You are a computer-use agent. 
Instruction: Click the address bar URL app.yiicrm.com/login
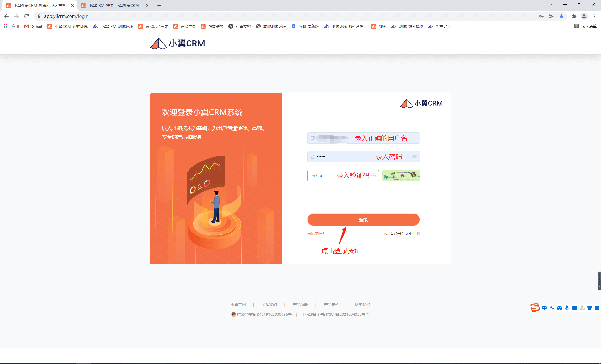click(66, 16)
